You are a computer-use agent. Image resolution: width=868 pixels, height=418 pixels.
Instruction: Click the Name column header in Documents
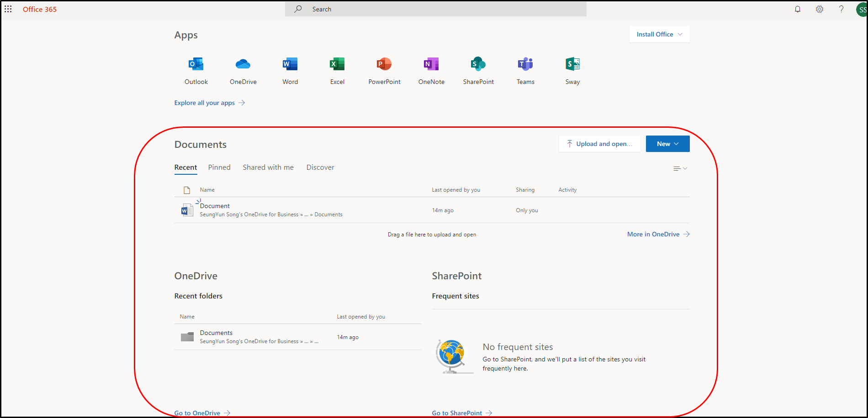pyautogui.click(x=207, y=190)
